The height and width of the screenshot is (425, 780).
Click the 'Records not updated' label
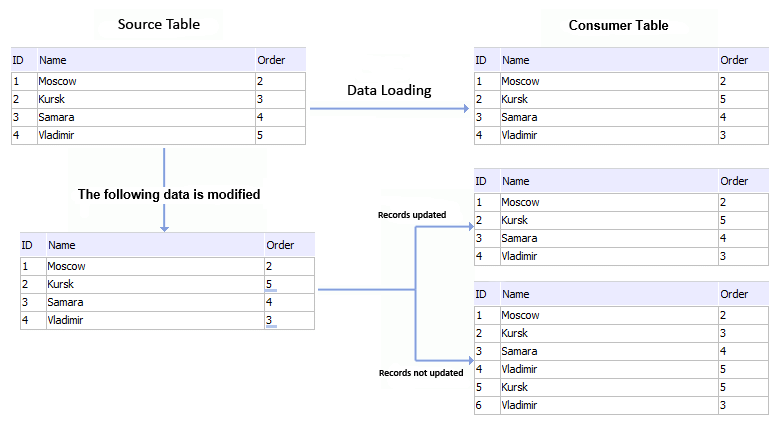420,373
